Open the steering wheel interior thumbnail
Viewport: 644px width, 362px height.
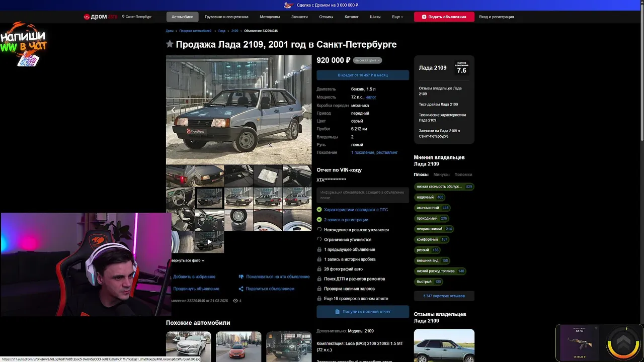(180, 198)
